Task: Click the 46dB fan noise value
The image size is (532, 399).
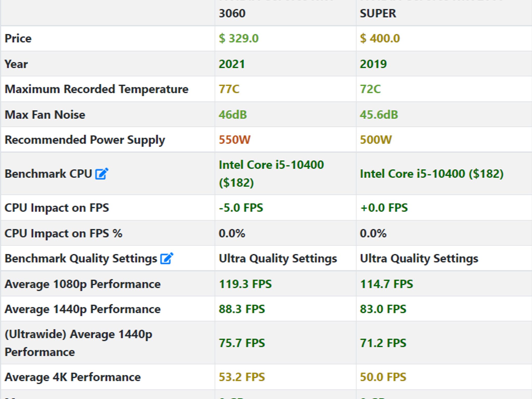Action: [233, 115]
